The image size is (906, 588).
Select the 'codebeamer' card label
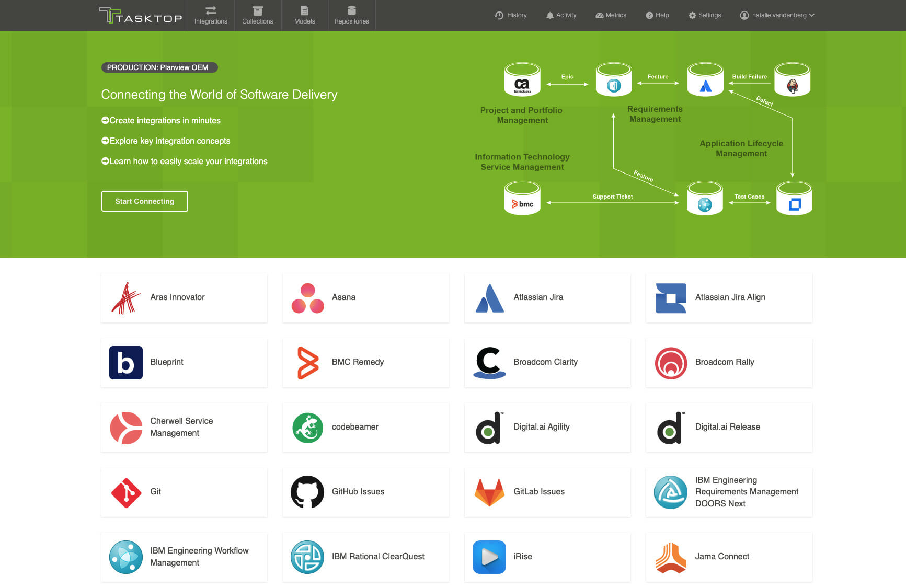tap(355, 427)
